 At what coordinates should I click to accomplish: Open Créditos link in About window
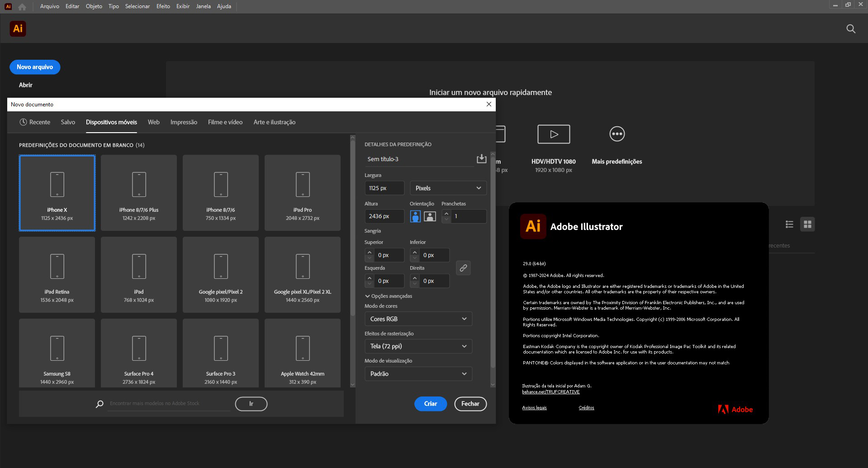click(x=586, y=408)
